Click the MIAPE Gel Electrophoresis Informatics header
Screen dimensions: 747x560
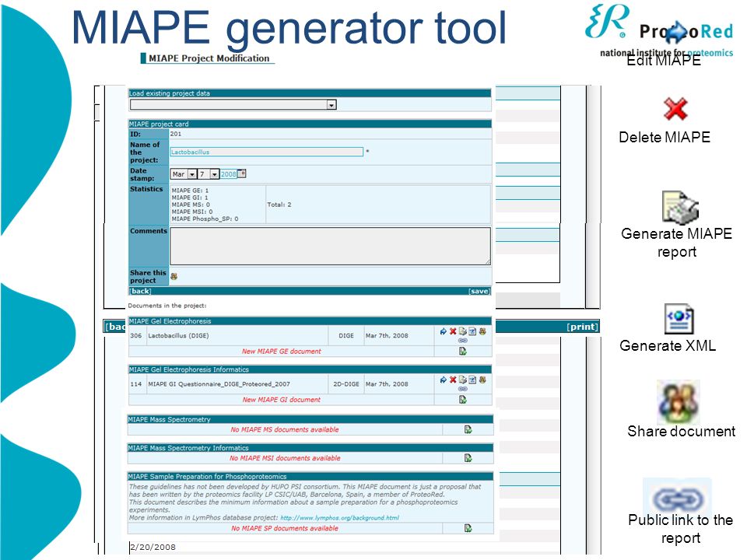(x=310, y=369)
